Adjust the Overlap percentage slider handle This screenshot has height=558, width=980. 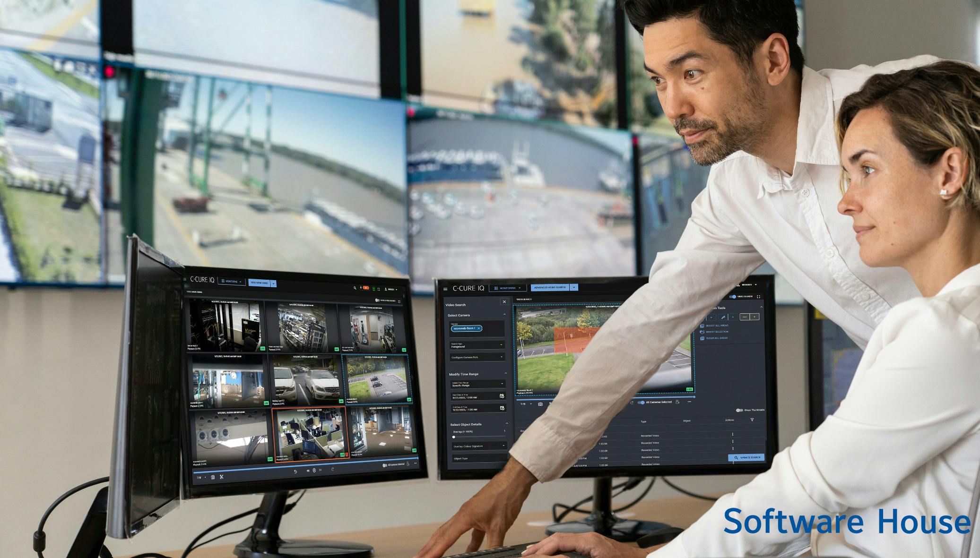coord(454,437)
